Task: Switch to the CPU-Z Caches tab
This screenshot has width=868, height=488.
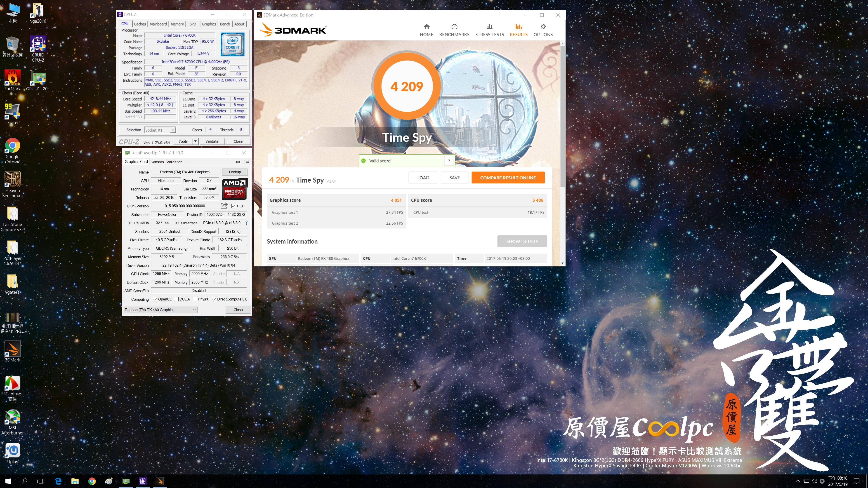Action: (139, 24)
